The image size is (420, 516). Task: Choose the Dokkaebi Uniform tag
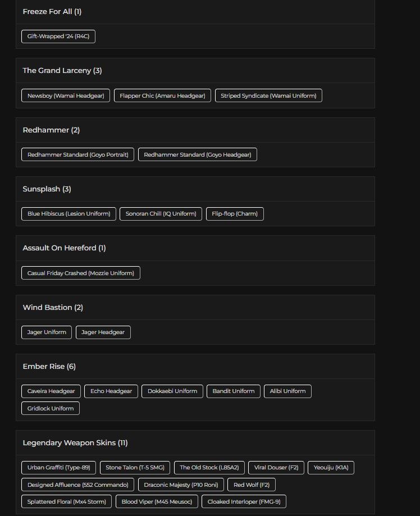[172, 391]
